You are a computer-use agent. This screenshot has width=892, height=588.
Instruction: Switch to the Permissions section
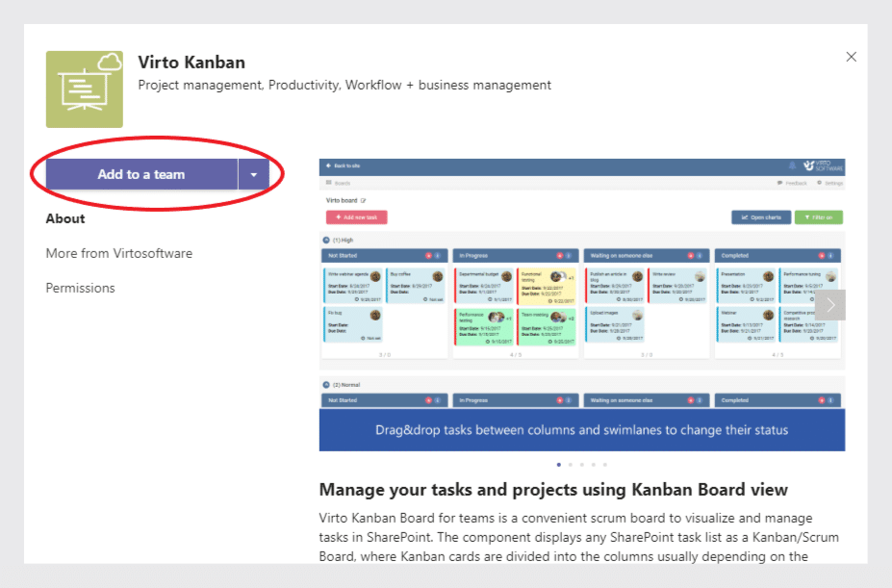80,288
